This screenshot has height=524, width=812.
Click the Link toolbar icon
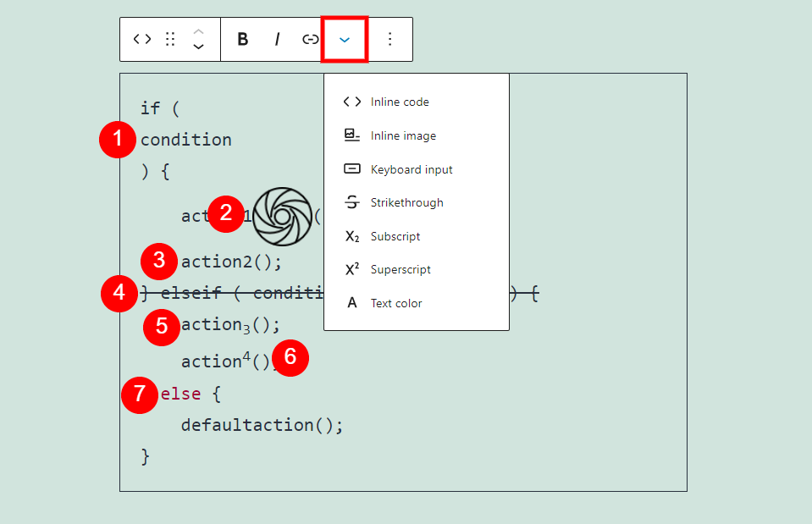[x=311, y=39]
